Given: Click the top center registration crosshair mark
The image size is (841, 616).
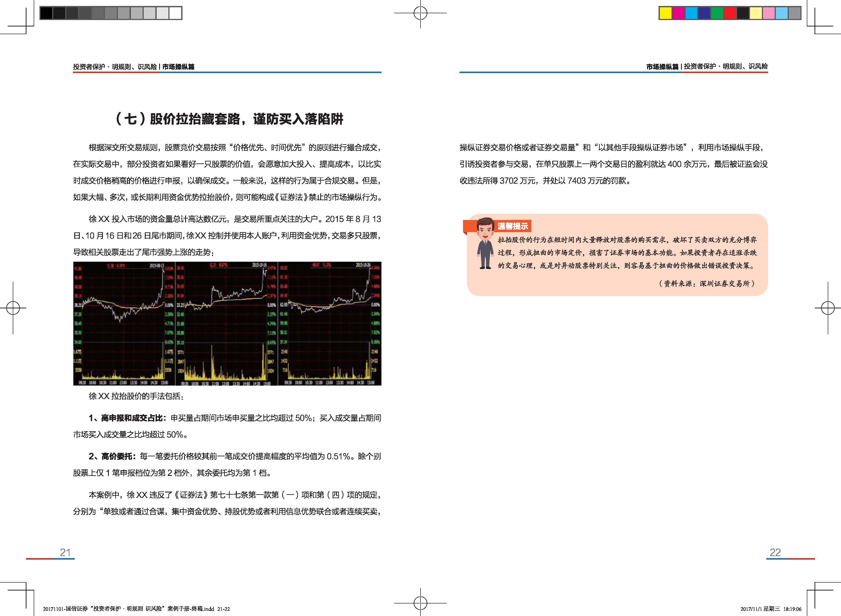Looking at the screenshot, I should (x=420, y=13).
